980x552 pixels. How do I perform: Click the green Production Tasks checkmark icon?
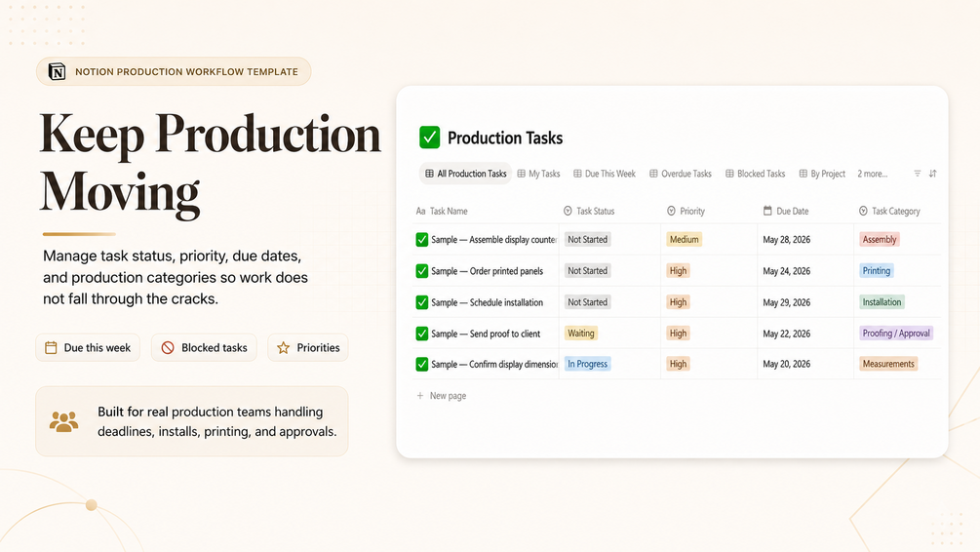[x=429, y=138]
